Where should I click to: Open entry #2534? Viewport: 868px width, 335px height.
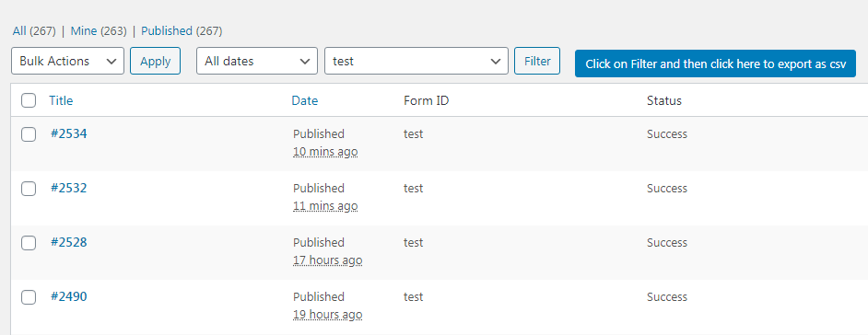click(x=68, y=133)
